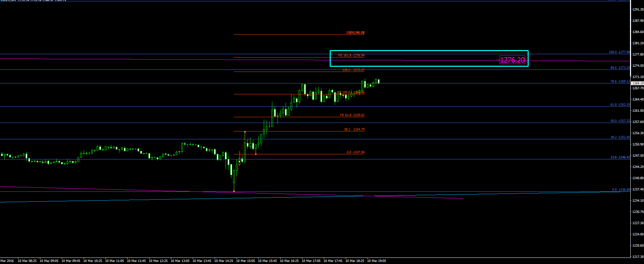Click the orange 38.2 - 1254.79 label
644x264 pixels.
(x=354, y=129)
